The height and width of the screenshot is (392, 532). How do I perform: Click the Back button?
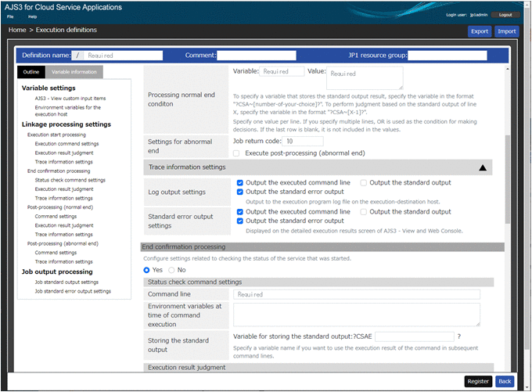pyautogui.click(x=505, y=381)
